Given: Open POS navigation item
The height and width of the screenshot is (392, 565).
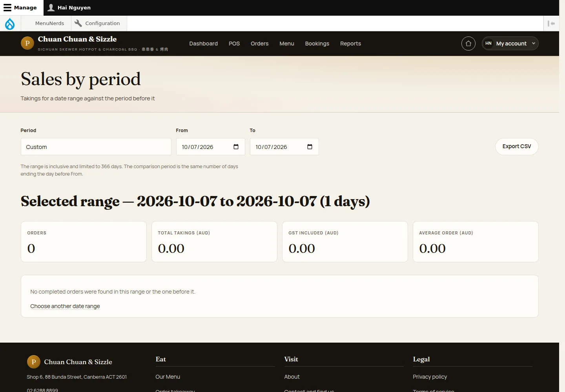Looking at the screenshot, I should 234,44.
